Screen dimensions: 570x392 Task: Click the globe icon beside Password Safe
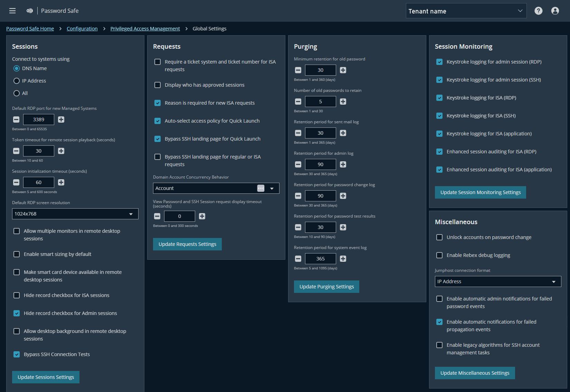pyautogui.click(x=30, y=11)
